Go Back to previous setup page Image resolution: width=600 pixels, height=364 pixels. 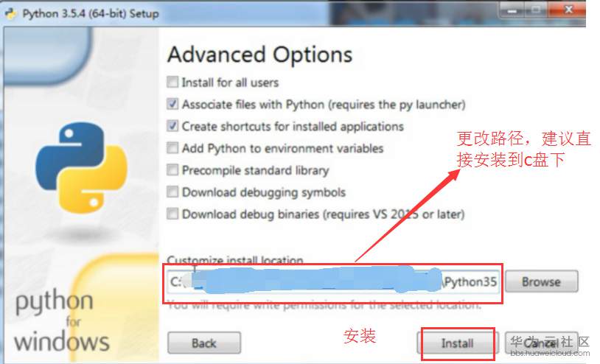point(204,343)
